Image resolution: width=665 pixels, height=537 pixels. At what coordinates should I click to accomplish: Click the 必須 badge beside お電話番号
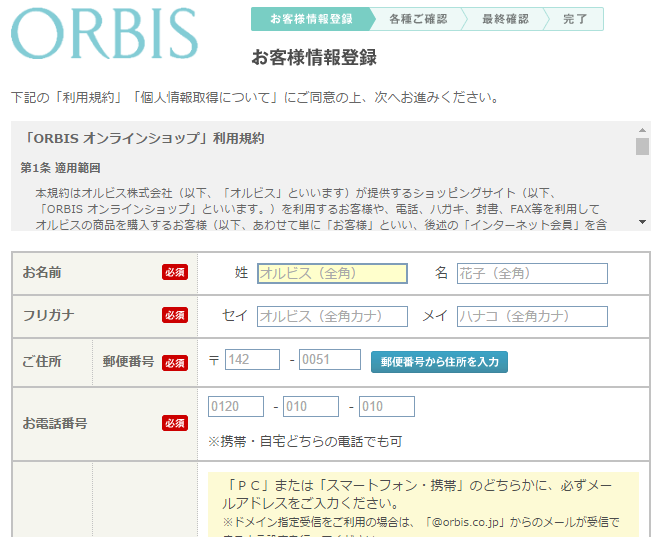[x=175, y=423]
